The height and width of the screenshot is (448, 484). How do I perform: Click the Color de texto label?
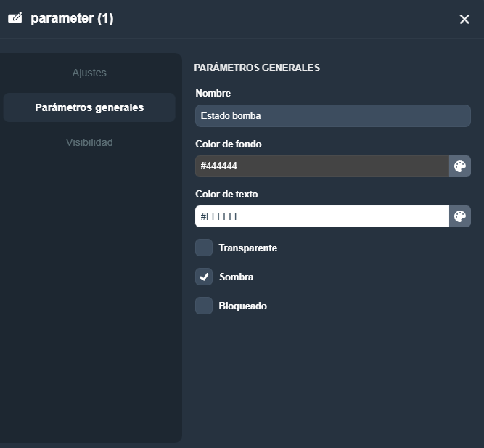(x=226, y=194)
